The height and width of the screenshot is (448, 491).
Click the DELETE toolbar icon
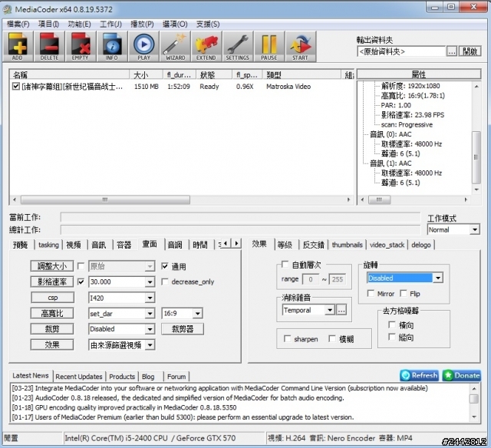point(49,46)
